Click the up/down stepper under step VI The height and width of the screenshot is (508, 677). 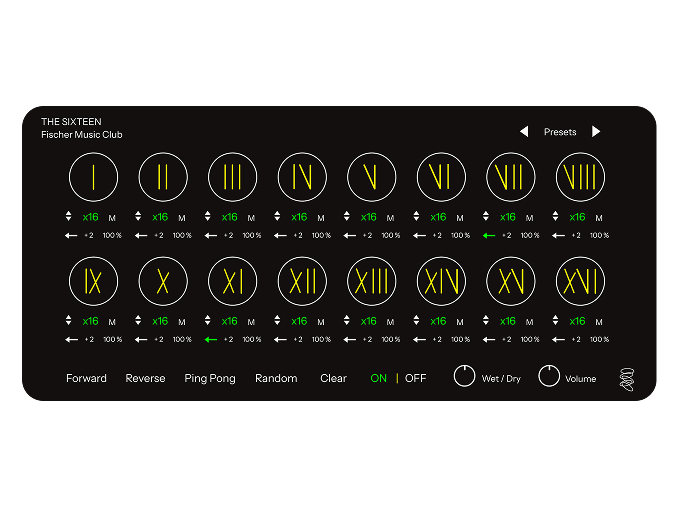416,216
